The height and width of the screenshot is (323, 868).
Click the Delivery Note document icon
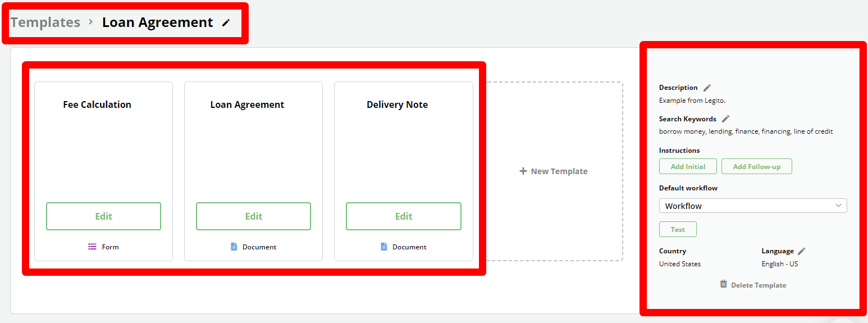384,247
